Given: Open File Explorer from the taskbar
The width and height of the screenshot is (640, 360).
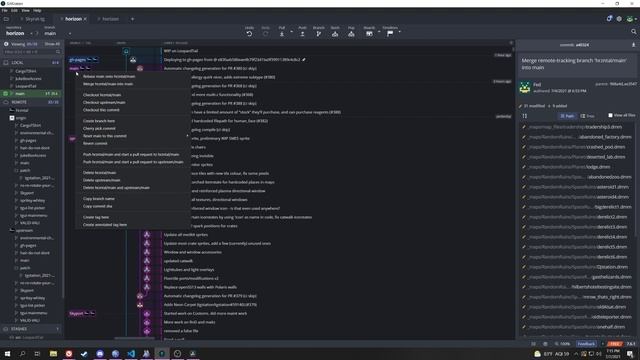Looking at the screenshot, I should point(53,353).
